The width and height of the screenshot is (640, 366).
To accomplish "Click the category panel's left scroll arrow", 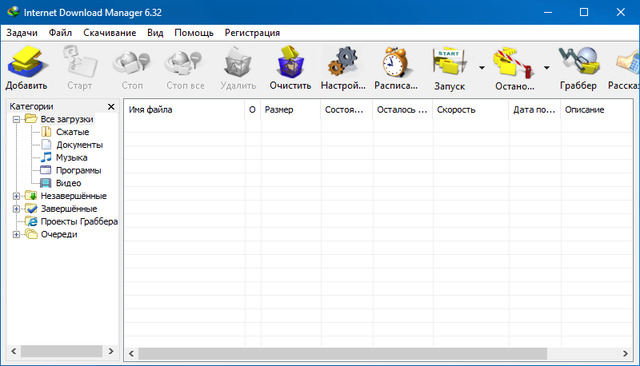I will (x=13, y=351).
